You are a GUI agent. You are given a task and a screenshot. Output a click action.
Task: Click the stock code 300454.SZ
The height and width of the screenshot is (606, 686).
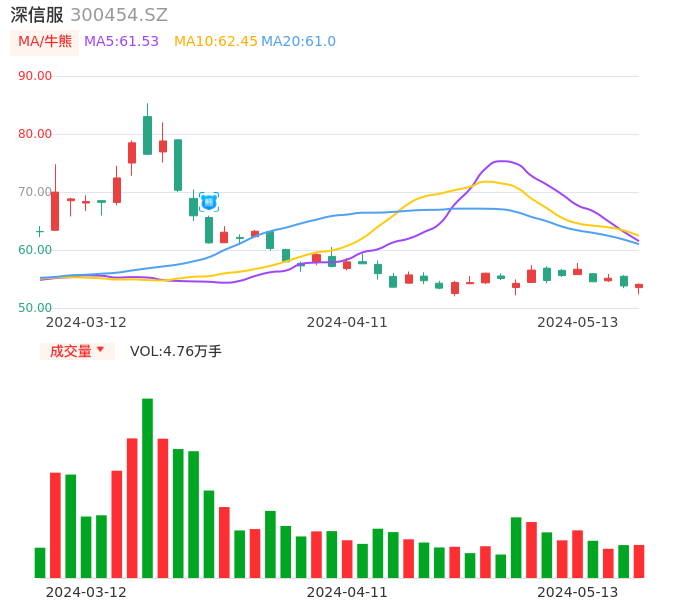[119, 15]
